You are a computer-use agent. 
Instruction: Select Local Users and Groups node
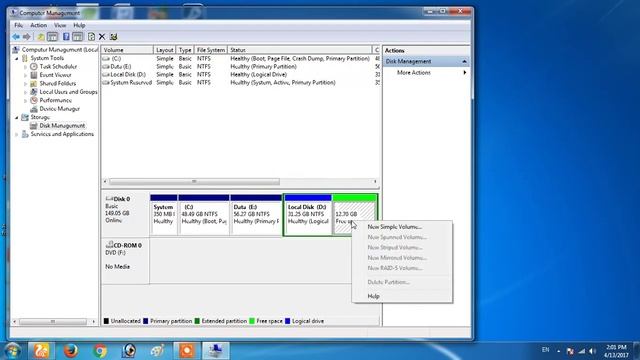coord(68,92)
